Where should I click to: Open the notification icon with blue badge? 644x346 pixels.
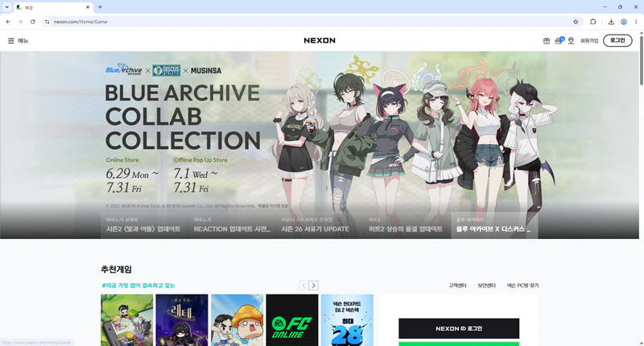point(559,40)
